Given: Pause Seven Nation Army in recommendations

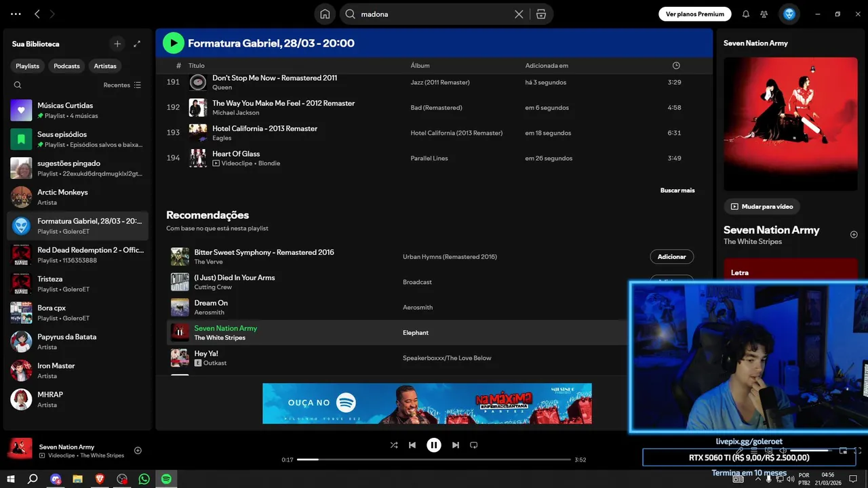Looking at the screenshot, I should coord(180,332).
